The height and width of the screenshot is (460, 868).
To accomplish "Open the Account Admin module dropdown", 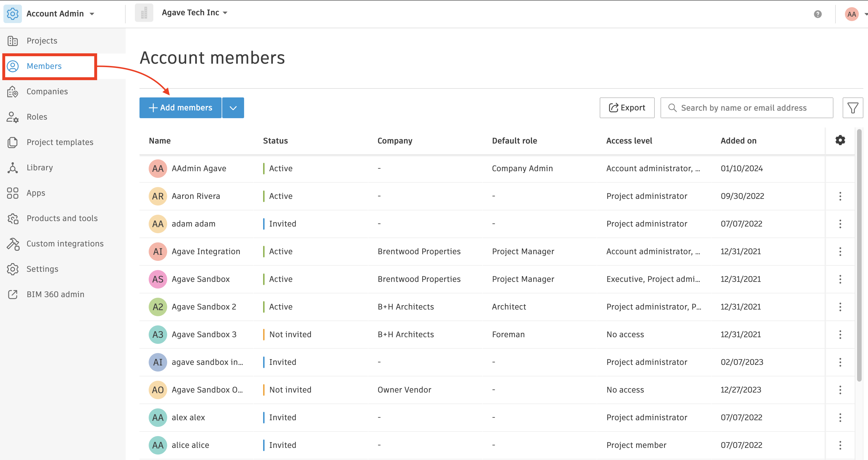I will tap(92, 14).
